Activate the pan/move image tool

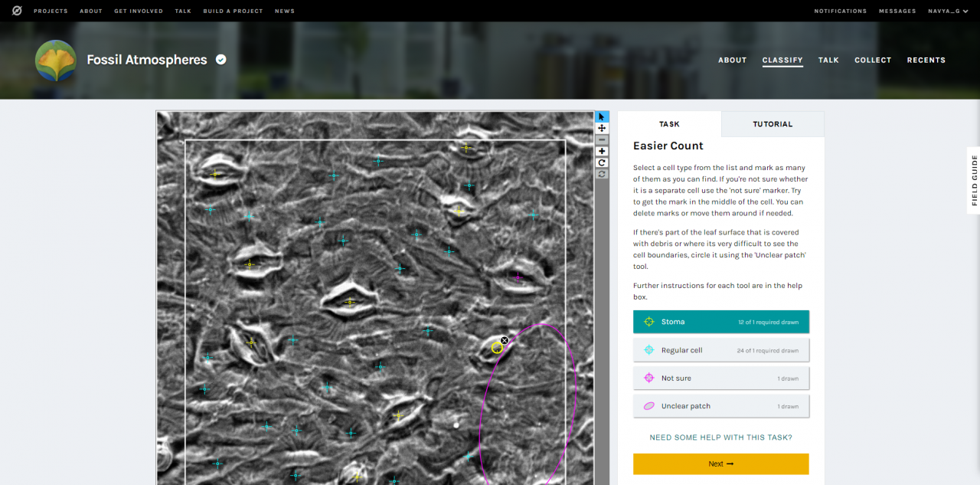click(x=602, y=129)
